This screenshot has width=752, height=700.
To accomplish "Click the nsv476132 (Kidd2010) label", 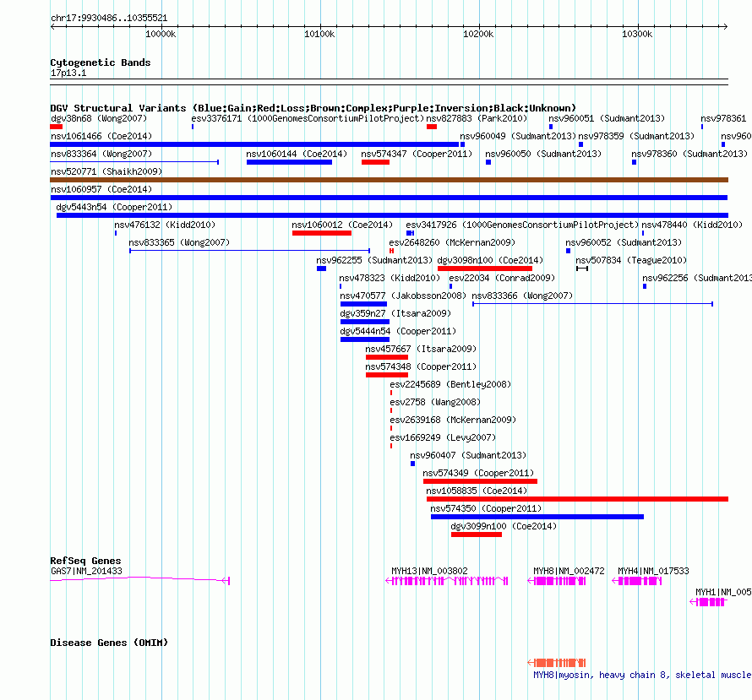I will [165, 225].
